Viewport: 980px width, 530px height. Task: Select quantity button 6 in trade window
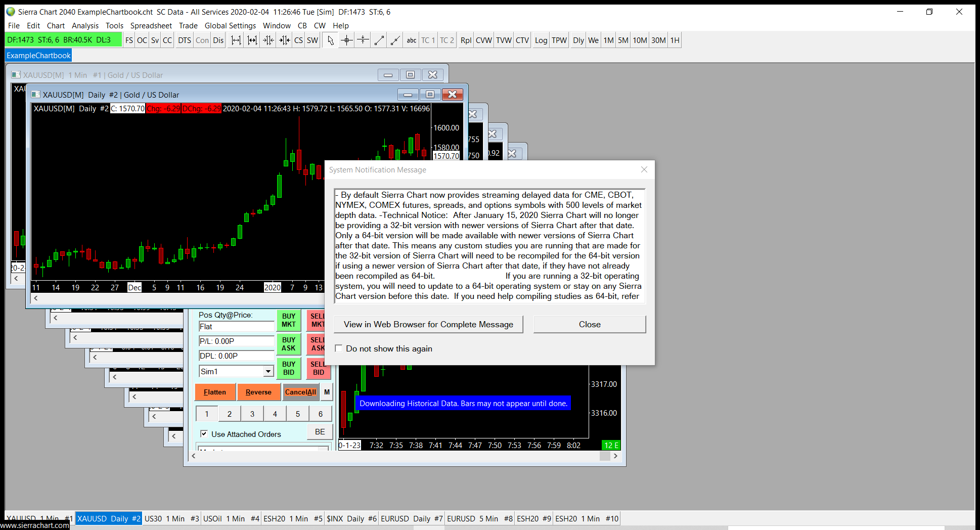(x=321, y=414)
